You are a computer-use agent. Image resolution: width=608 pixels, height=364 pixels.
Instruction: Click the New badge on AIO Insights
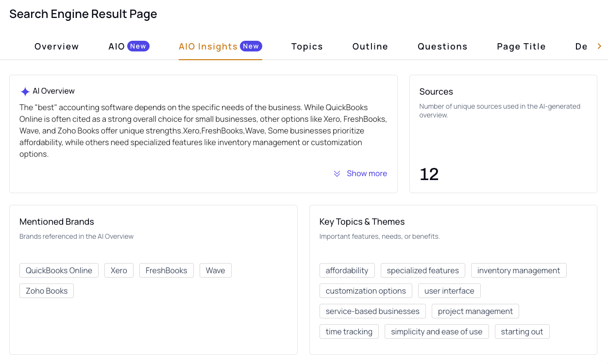pyautogui.click(x=251, y=46)
